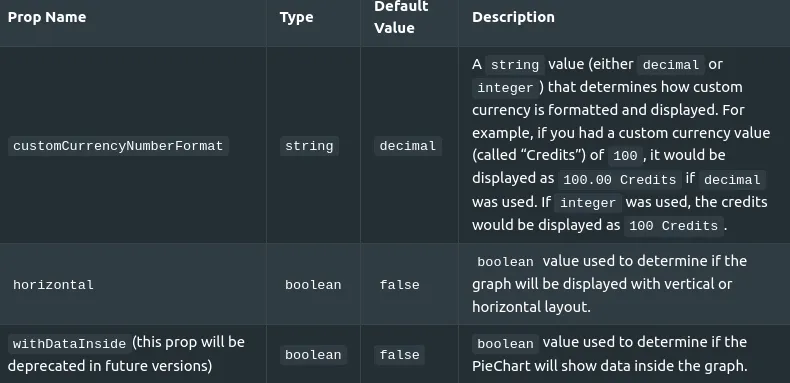The width and height of the screenshot is (790, 383).
Task: Click the Default Value column header
Action: [x=401, y=17]
